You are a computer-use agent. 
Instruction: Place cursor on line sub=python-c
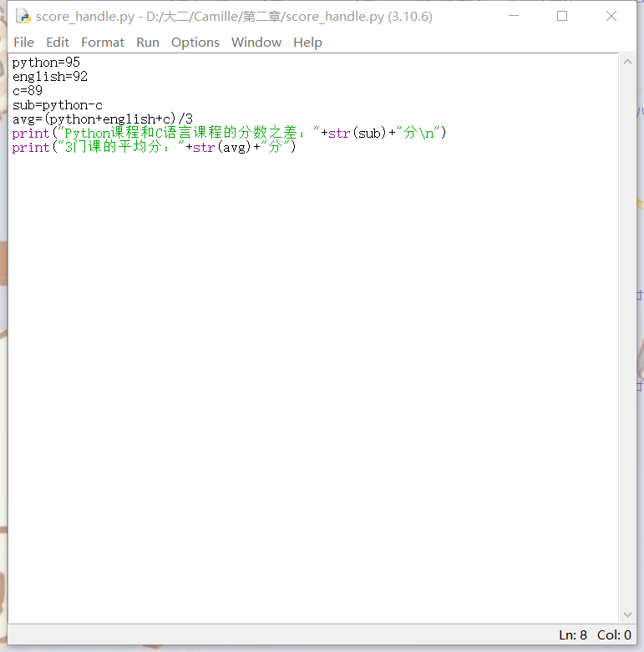point(58,105)
